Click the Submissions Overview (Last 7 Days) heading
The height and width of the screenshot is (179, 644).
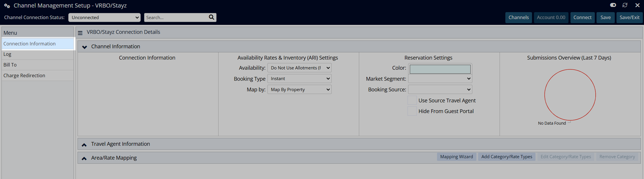[569, 58]
